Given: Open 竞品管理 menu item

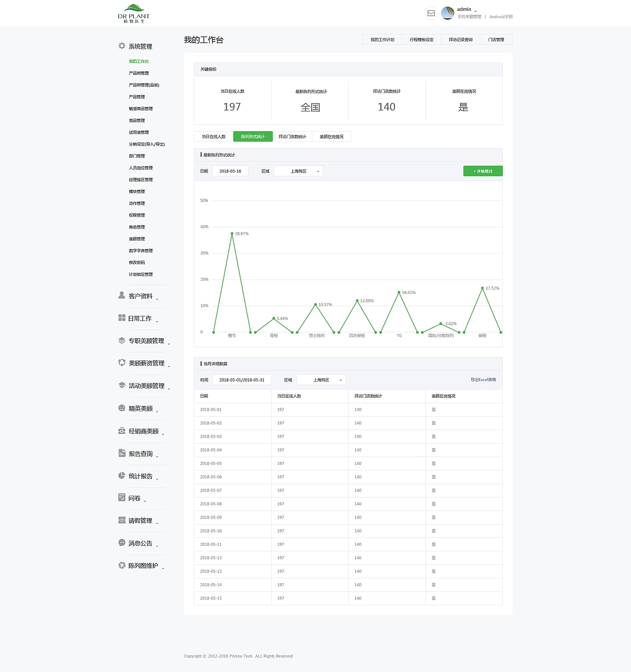Looking at the screenshot, I should tap(137, 120).
